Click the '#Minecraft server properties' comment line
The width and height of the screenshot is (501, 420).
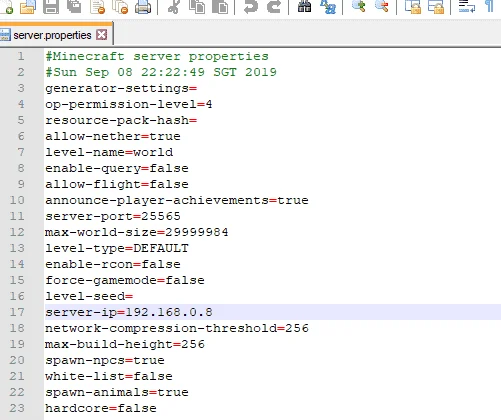(157, 56)
